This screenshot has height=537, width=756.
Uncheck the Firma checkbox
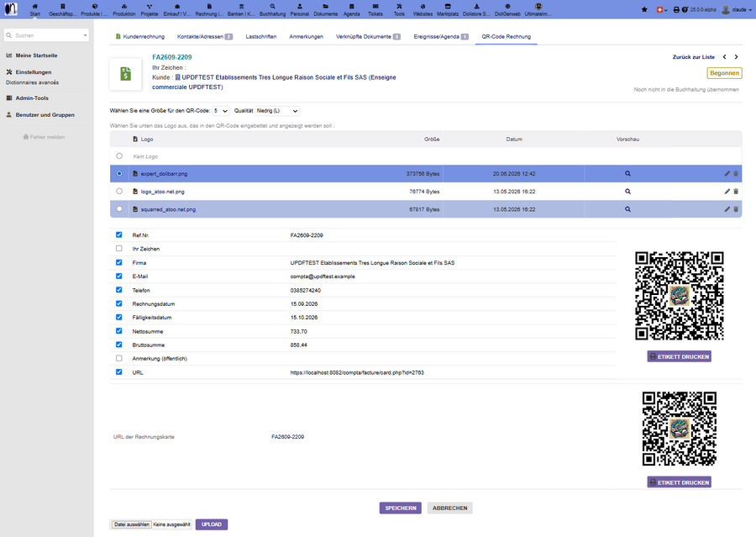coord(118,262)
